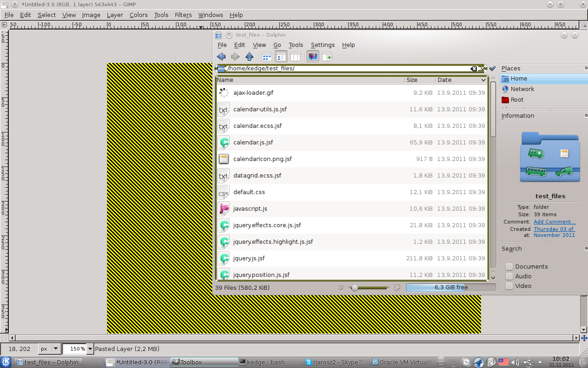The width and height of the screenshot is (588, 368).
Task: Clear the location bar text
Action: pos(474,69)
